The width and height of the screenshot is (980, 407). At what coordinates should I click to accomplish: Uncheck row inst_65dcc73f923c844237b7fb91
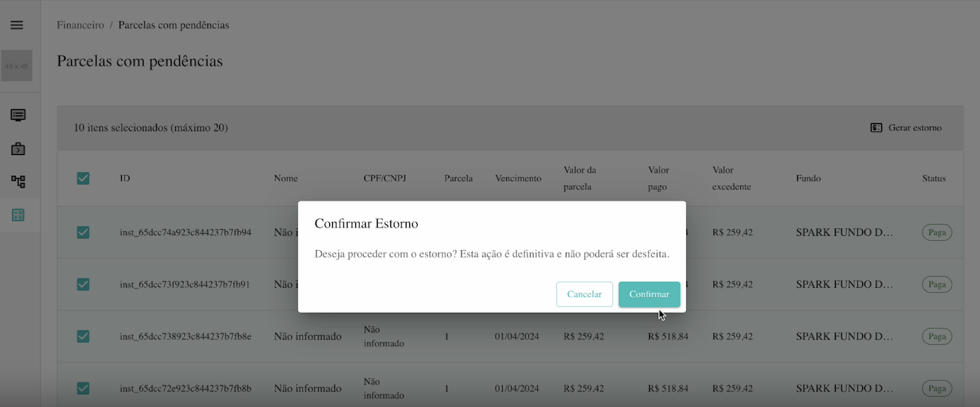pos(83,284)
